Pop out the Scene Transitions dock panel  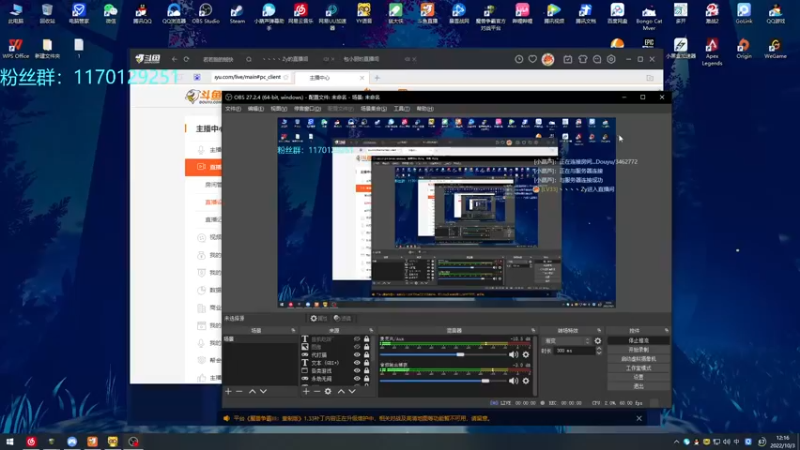point(599,331)
